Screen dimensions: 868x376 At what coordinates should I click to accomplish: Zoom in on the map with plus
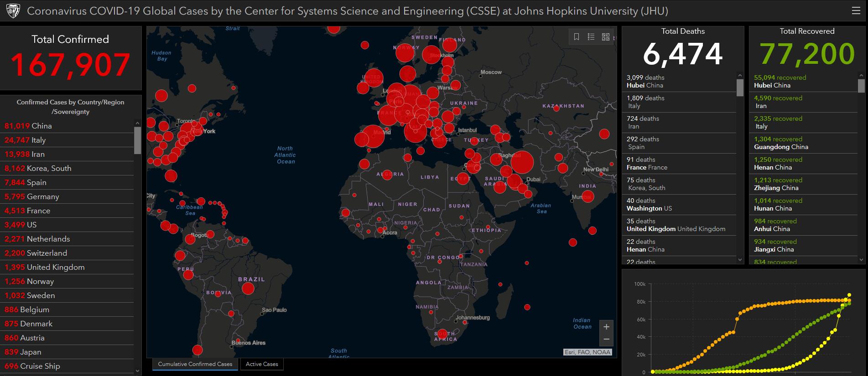click(606, 327)
